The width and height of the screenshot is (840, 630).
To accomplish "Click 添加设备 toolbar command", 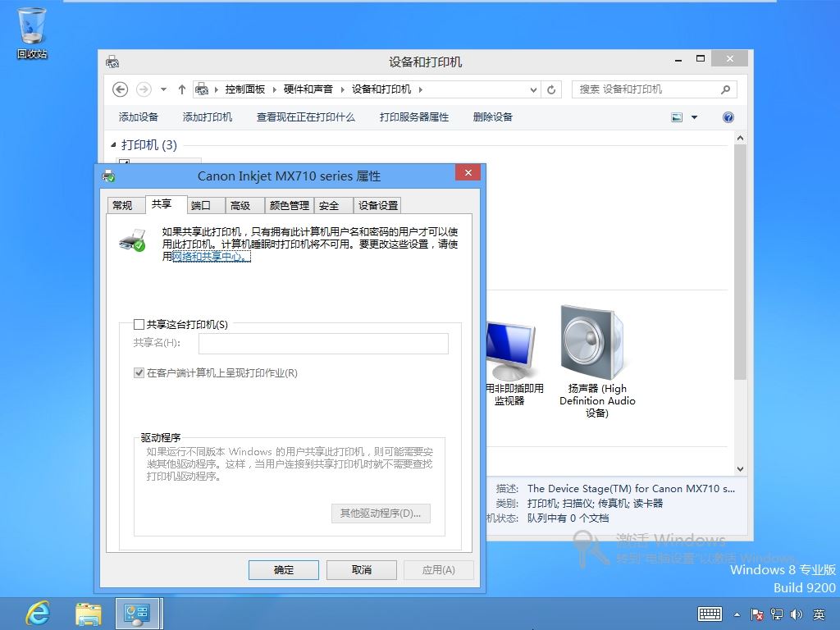I will [x=138, y=116].
